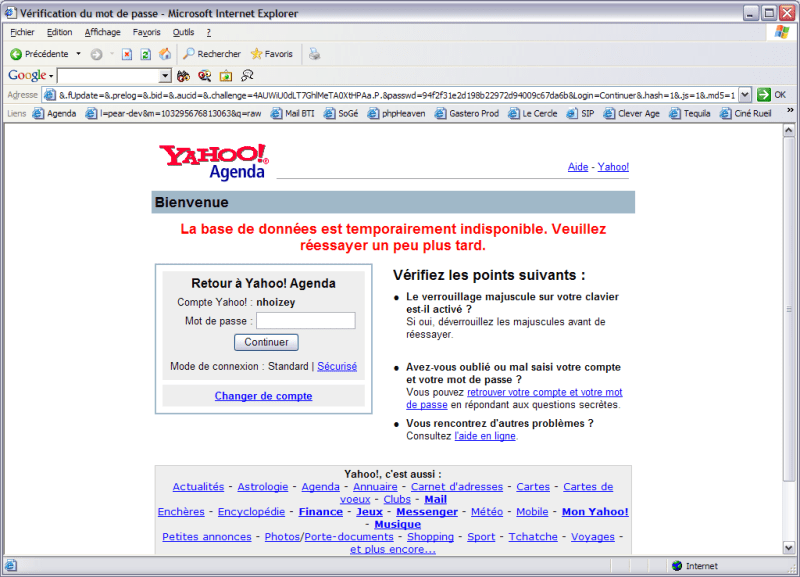Click the Yahoo! link next to Aide

[x=613, y=167]
